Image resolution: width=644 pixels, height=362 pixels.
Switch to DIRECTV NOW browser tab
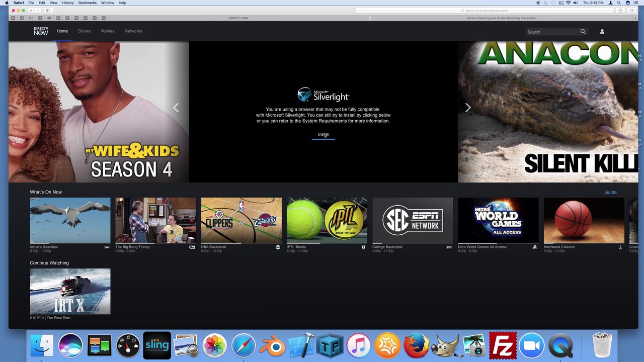pos(238,18)
